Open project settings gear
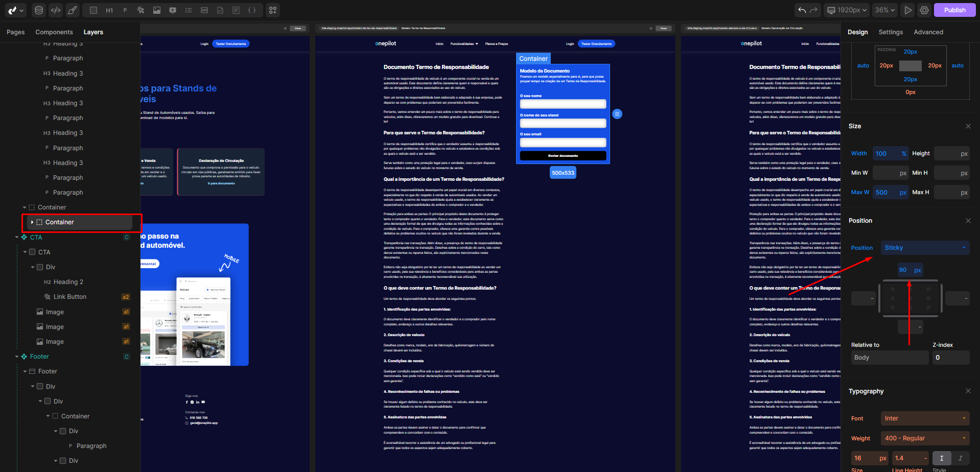The width and height of the screenshot is (980, 472). pyautogui.click(x=924, y=10)
